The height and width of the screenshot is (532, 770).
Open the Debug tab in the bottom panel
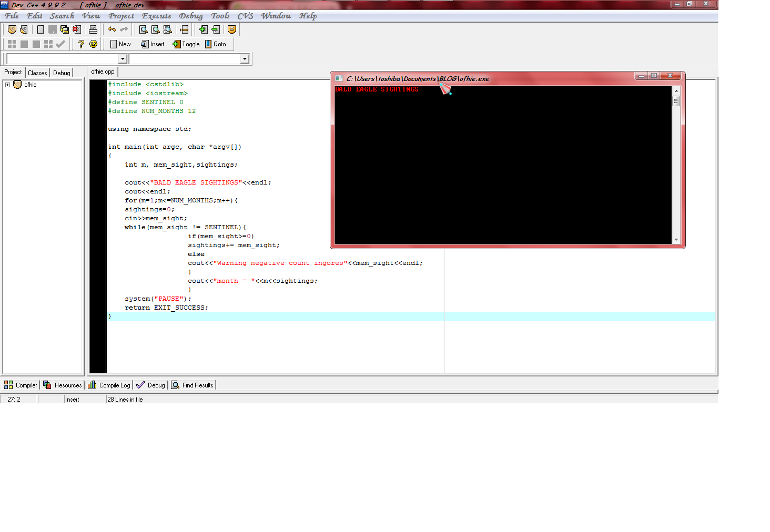click(150, 385)
